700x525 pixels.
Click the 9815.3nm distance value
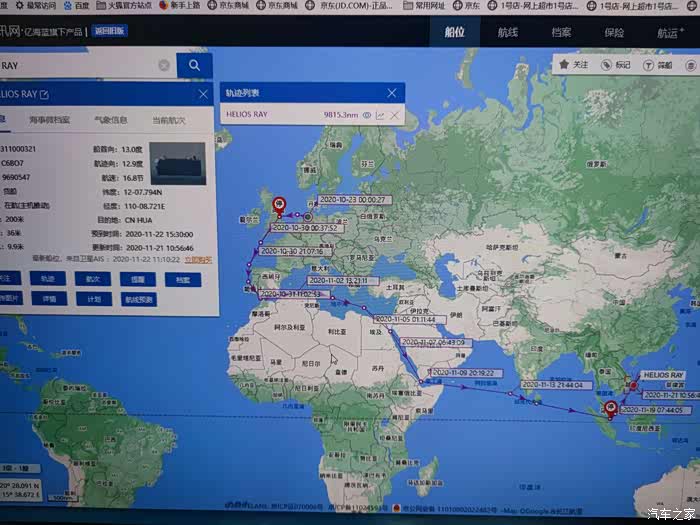click(x=341, y=115)
